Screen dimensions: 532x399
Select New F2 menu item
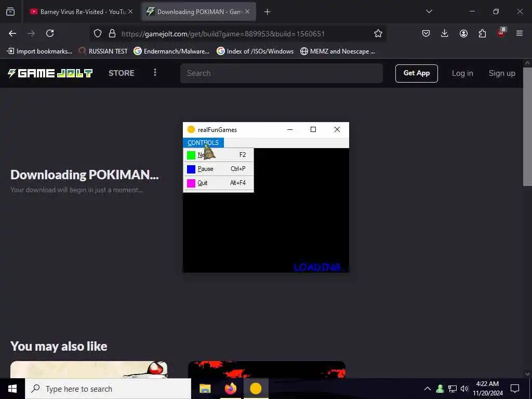(x=218, y=155)
